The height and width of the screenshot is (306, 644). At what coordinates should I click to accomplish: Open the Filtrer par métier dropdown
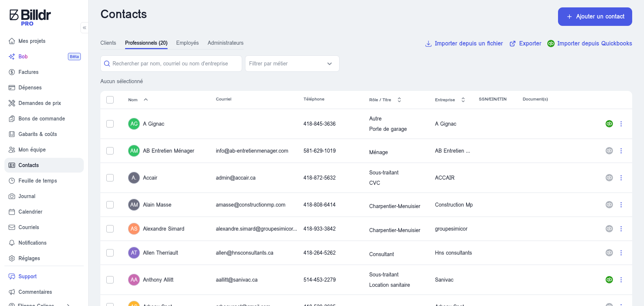[292, 64]
